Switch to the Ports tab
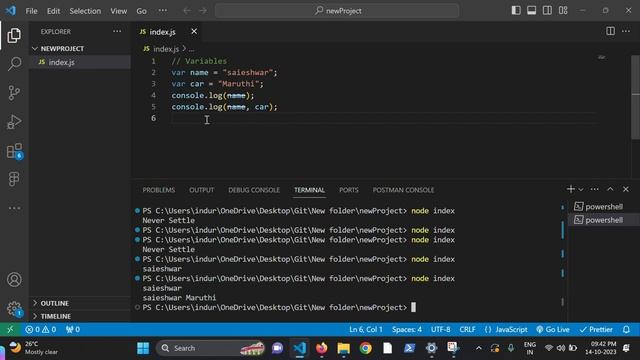Viewport: 640px width, 360px height. pos(349,190)
